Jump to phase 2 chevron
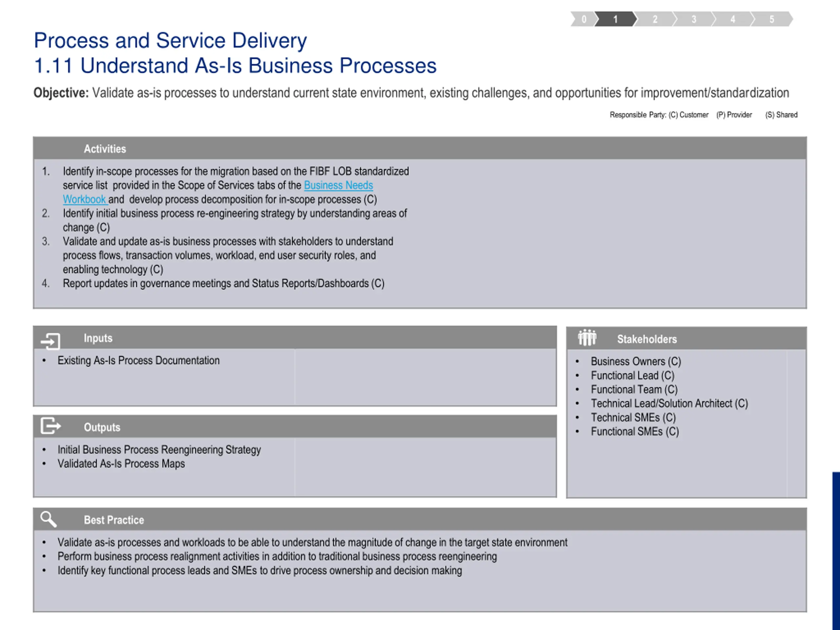 [x=655, y=19]
